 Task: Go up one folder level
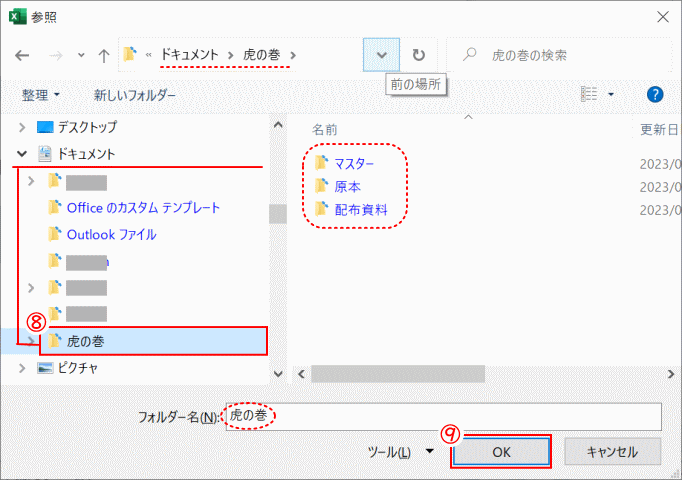point(104,55)
